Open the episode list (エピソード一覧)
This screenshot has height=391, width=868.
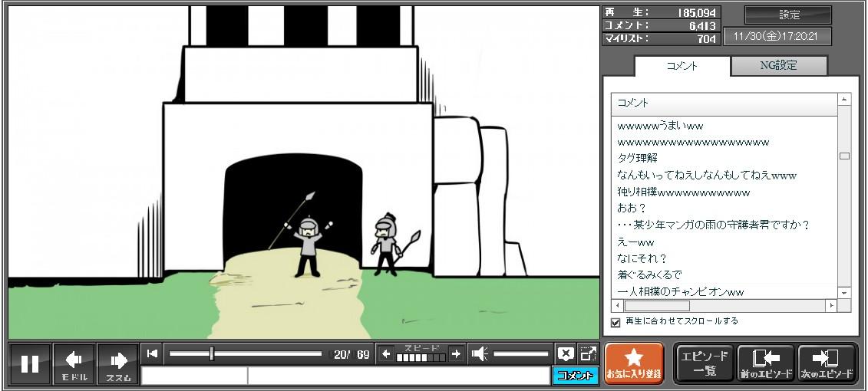[704, 363]
